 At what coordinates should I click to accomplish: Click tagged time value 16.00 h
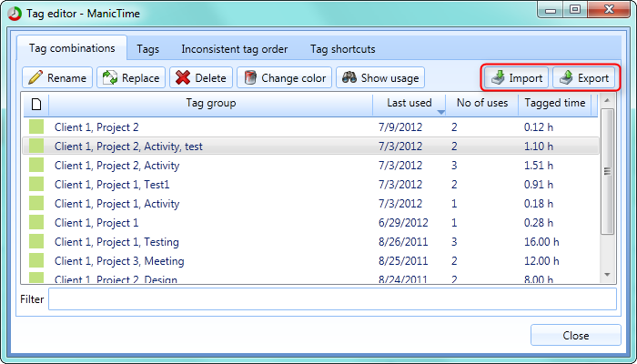click(x=541, y=242)
